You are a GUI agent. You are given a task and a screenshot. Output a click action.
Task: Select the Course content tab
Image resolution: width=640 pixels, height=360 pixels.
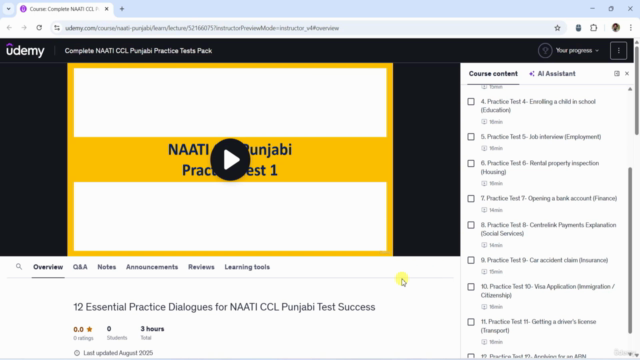coord(493,73)
